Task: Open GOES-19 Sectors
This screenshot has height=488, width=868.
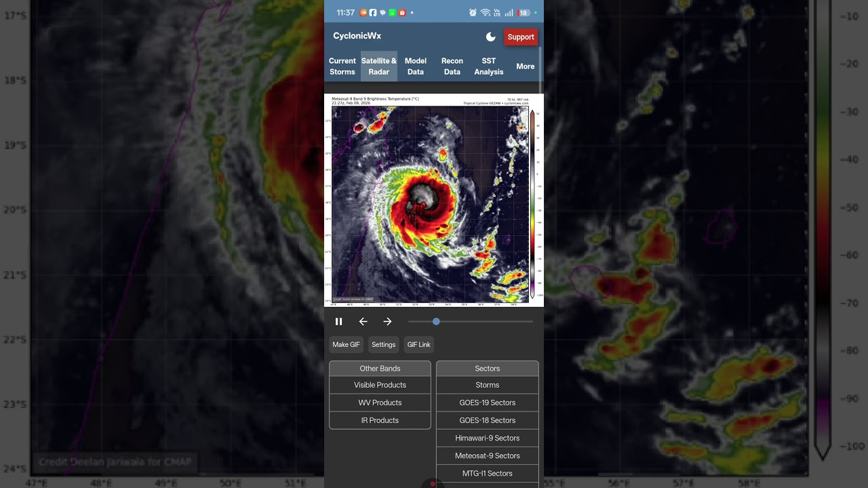Action: (x=488, y=403)
